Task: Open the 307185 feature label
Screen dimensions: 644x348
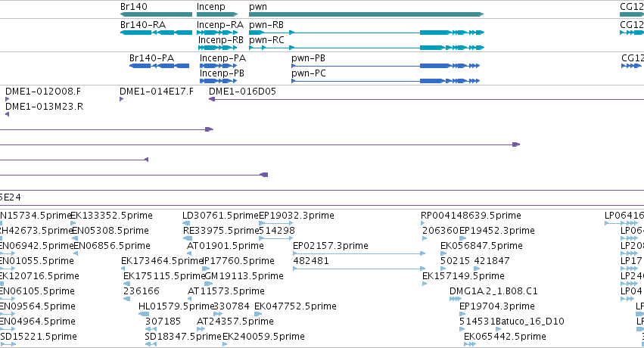Action: coord(163,322)
